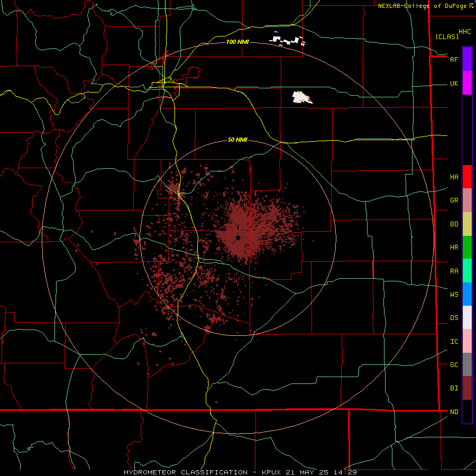
Task: Click the white DS legend swatch
Action: pyautogui.click(x=467, y=317)
